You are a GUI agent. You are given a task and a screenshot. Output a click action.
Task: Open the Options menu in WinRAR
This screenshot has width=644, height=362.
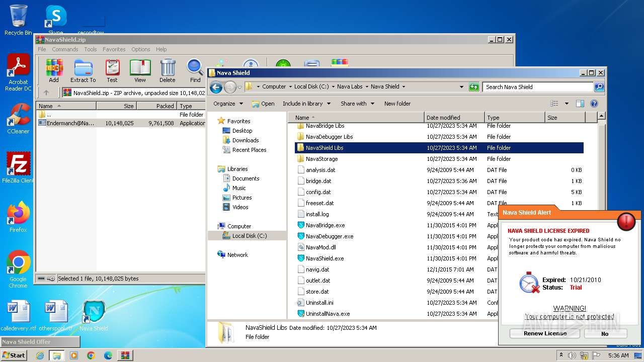(x=141, y=49)
